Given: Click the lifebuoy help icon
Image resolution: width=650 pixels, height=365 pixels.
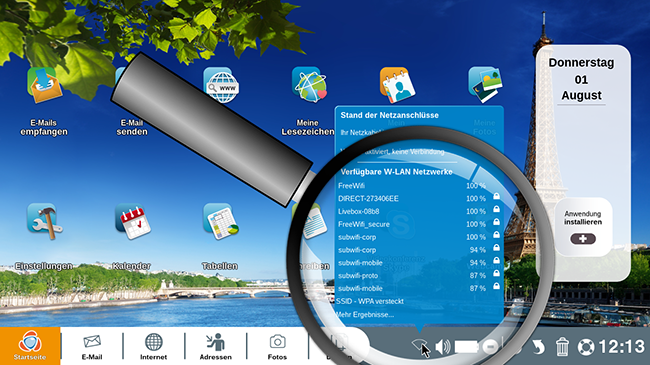Looking at the screenshot, I should [x=586, y=347].
